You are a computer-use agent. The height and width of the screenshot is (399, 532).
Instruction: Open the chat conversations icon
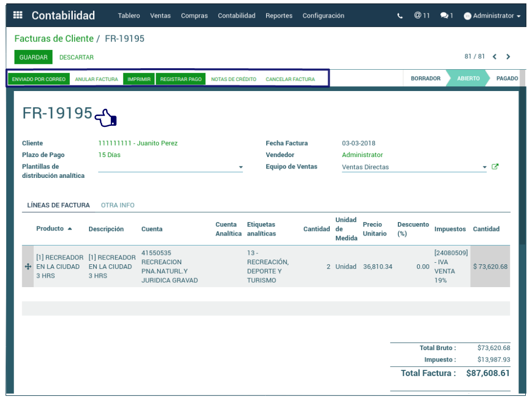click(x=446, y=16)
